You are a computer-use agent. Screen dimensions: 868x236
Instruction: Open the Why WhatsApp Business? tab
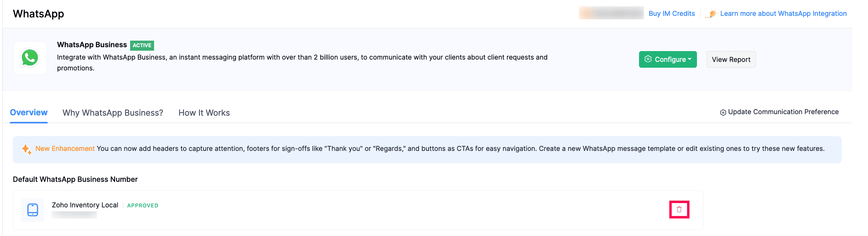click(x=113, y=113)
